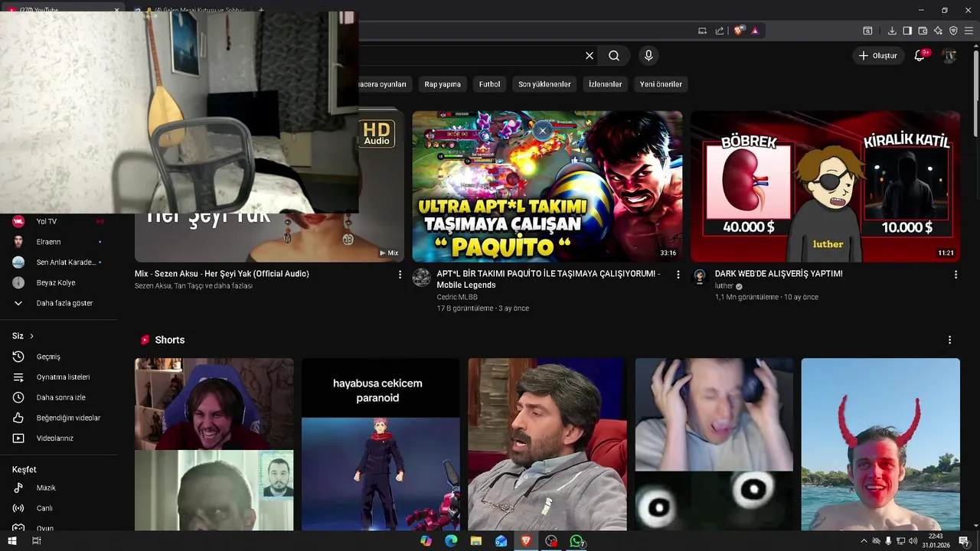Open Shorts section three-dot menu
The height and width of the screenshot is (551, 980).
tap(949, 340)
